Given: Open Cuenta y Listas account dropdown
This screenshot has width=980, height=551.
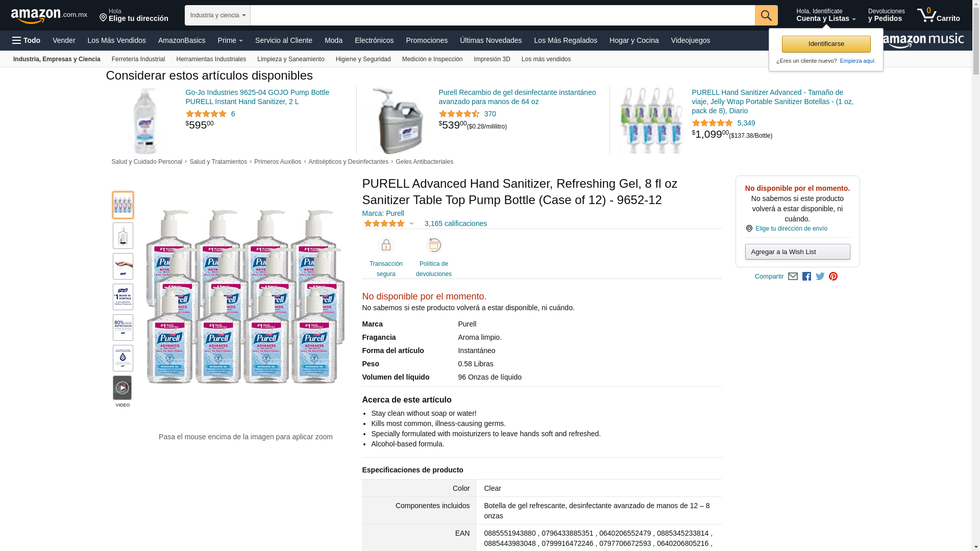Looking at the screenshot, I should tap(826, 15).
